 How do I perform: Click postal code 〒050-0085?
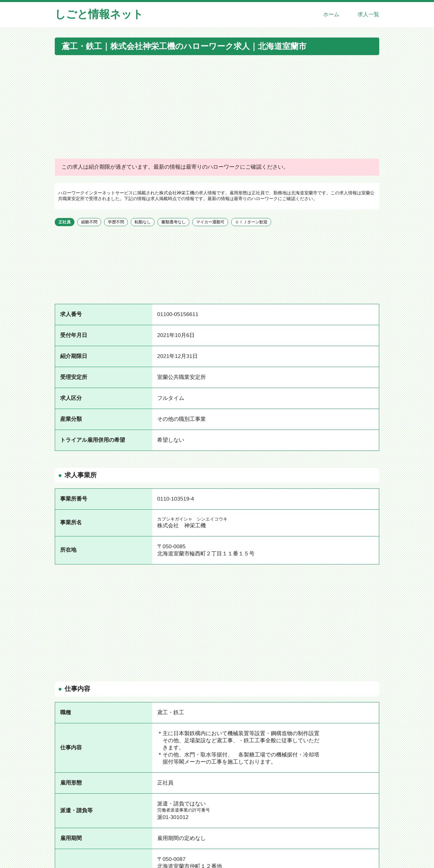pos(171,547)
